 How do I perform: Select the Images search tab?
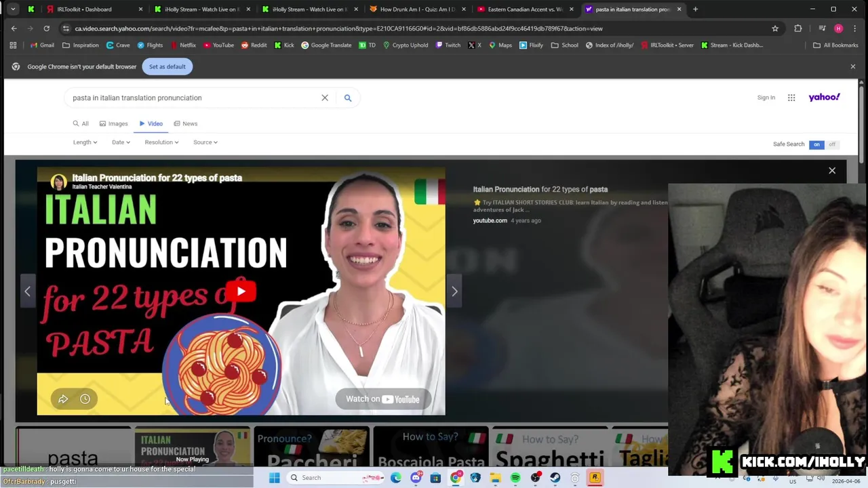coord(113,123)
